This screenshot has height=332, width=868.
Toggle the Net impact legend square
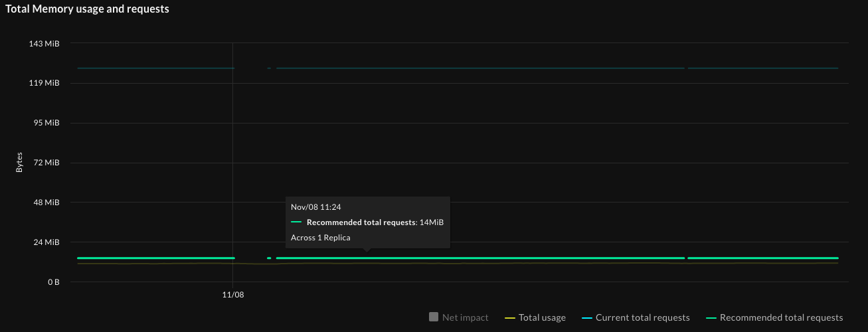(434, 317)
